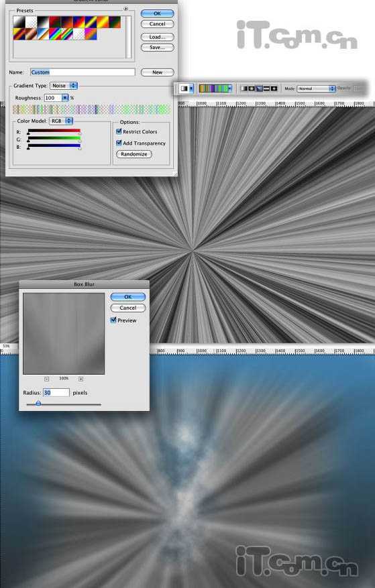Screen dimensions: 375x588
Task: Click OK in the Gradient Editor
Action: [x=157, y=13]
